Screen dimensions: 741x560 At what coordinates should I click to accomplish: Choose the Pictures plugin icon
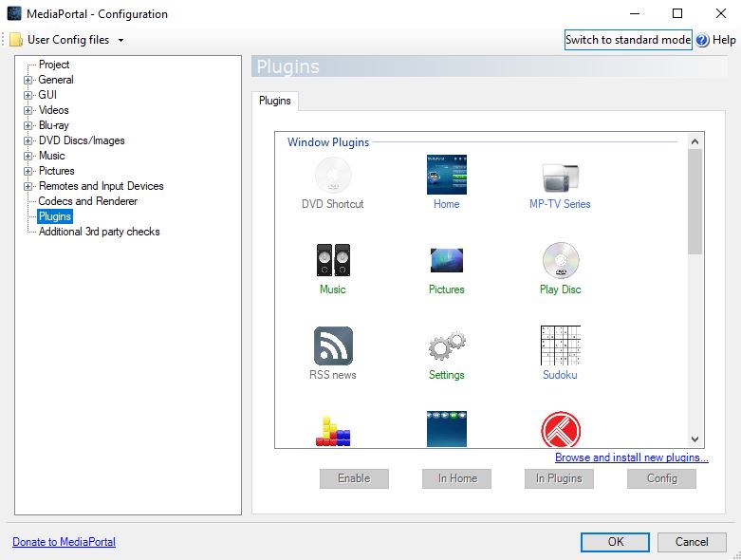point(446,260)
